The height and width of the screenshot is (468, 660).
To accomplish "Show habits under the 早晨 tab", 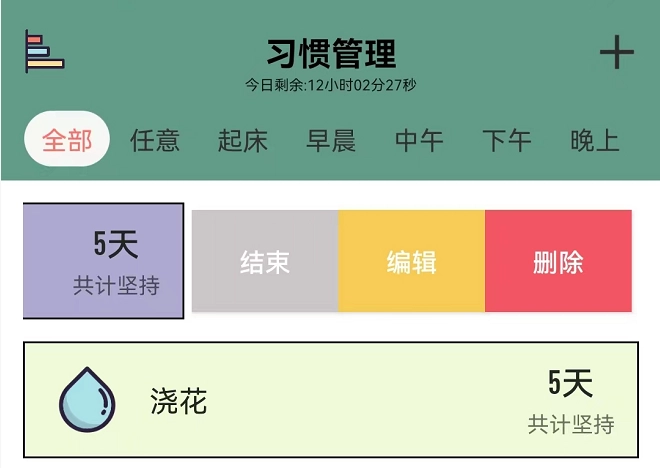I will [331, 140].
